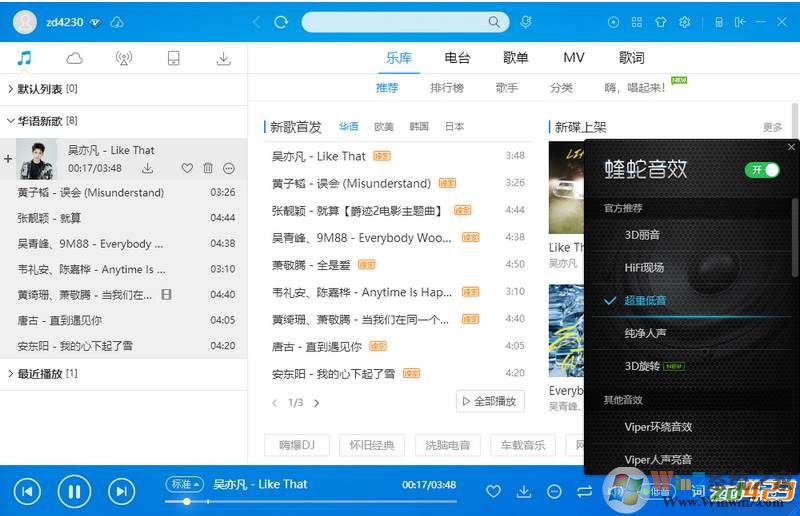The height and width of the screenshot is (516, 800).
Task: Open the cloud music tab in sidebar
Action: point(74,58)
